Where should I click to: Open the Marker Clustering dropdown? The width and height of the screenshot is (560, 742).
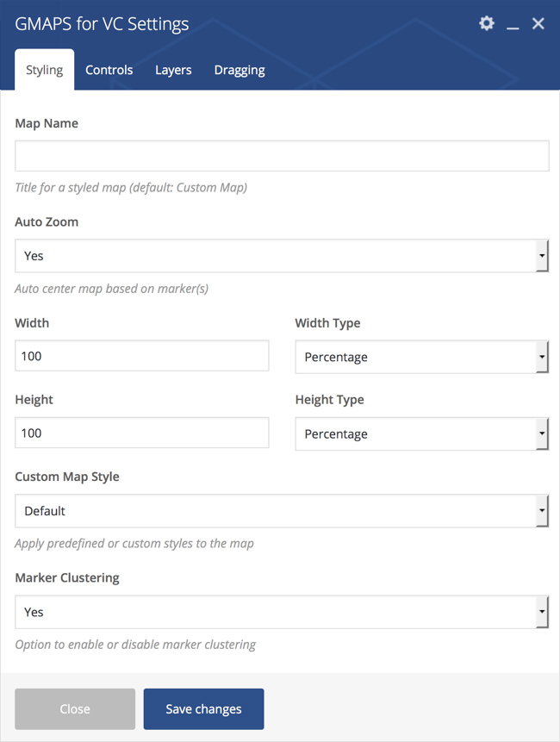282,612
